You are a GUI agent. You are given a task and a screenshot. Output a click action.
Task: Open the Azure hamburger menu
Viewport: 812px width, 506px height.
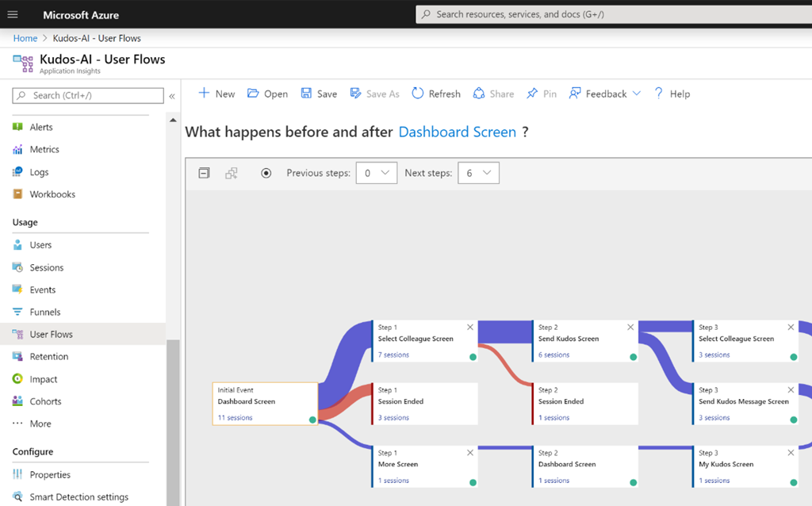[13, 14]
